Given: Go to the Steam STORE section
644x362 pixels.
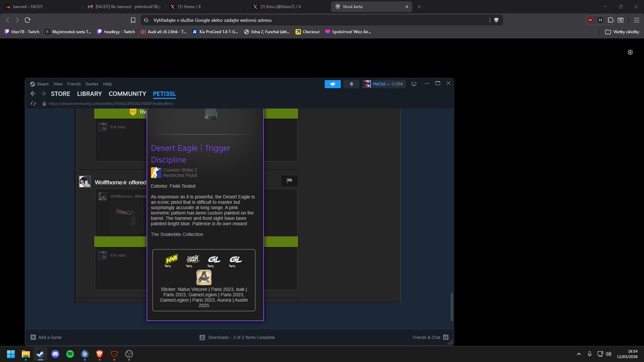Looking at the screenshot, I should click(x=61, y=94).
